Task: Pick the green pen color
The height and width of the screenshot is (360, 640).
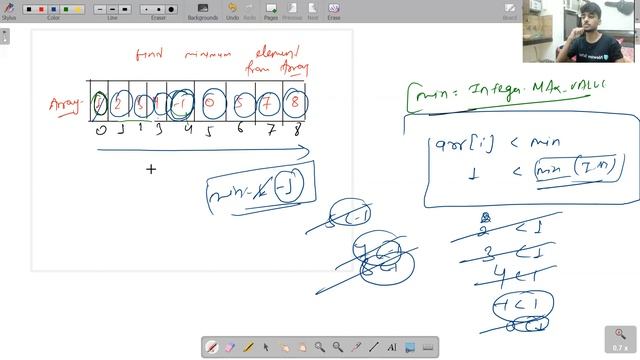Action: tap(66, 9)
